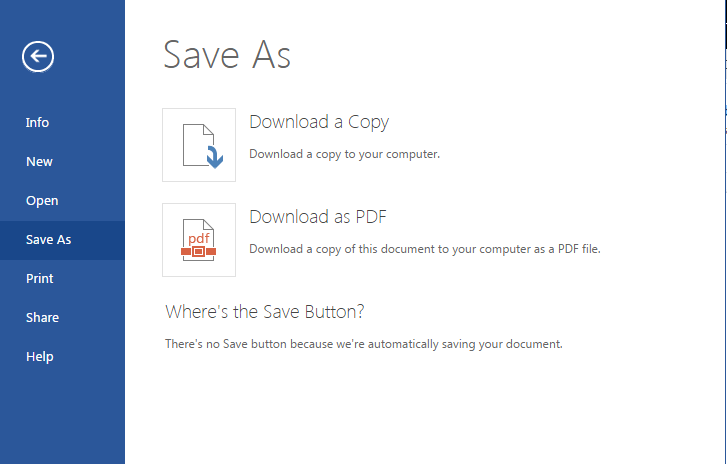Click the Download a Copy document icon
This screenshot has width=727, height=464.
point(199,145)
